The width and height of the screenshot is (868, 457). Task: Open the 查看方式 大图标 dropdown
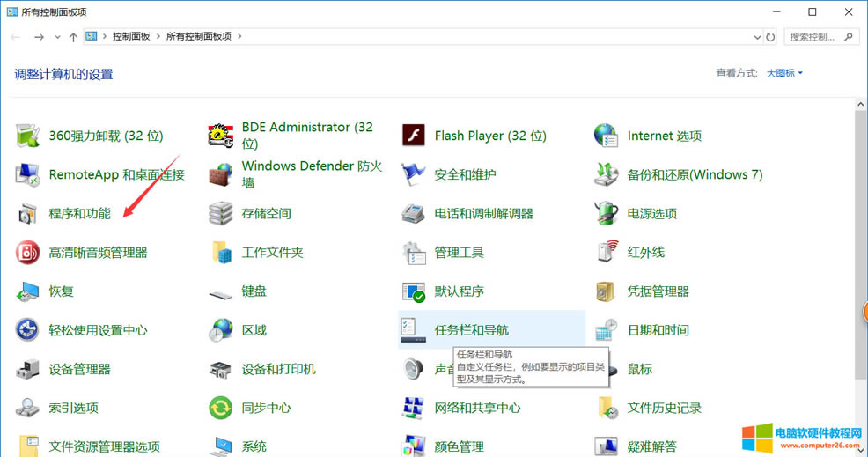click(x=783, y=73)
